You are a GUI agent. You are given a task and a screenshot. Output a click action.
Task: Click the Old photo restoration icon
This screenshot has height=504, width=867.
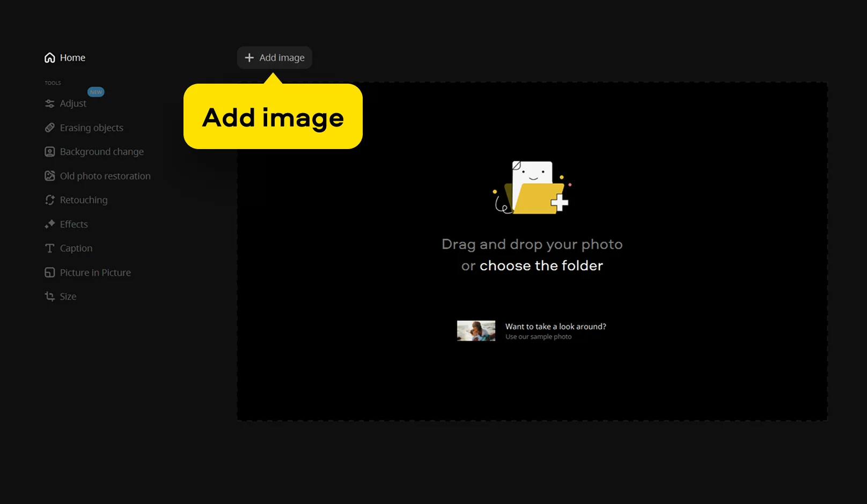50,176
